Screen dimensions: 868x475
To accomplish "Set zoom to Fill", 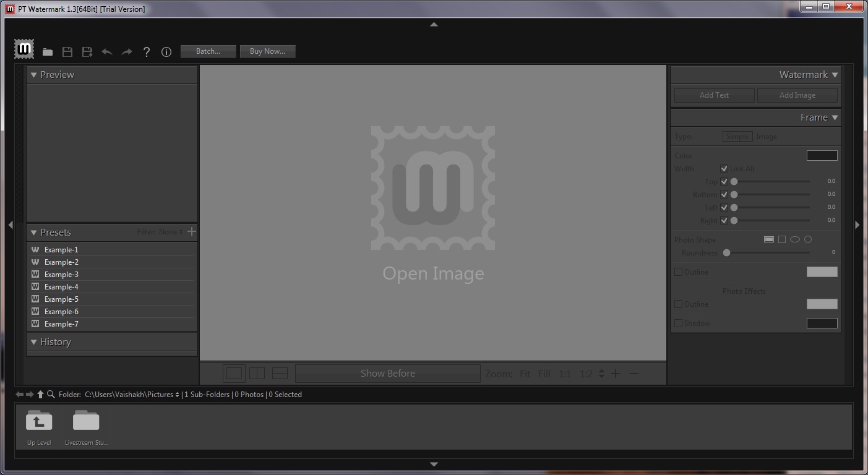I will (544, 374).
